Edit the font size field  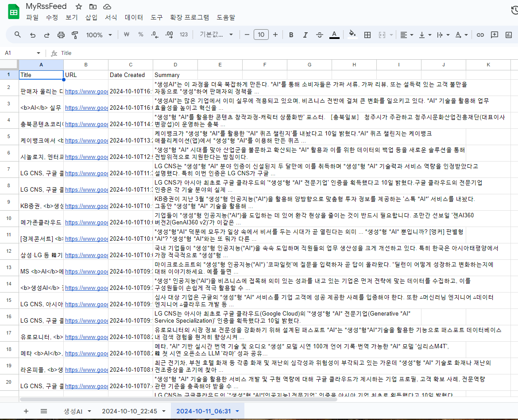tap(261, 35)
